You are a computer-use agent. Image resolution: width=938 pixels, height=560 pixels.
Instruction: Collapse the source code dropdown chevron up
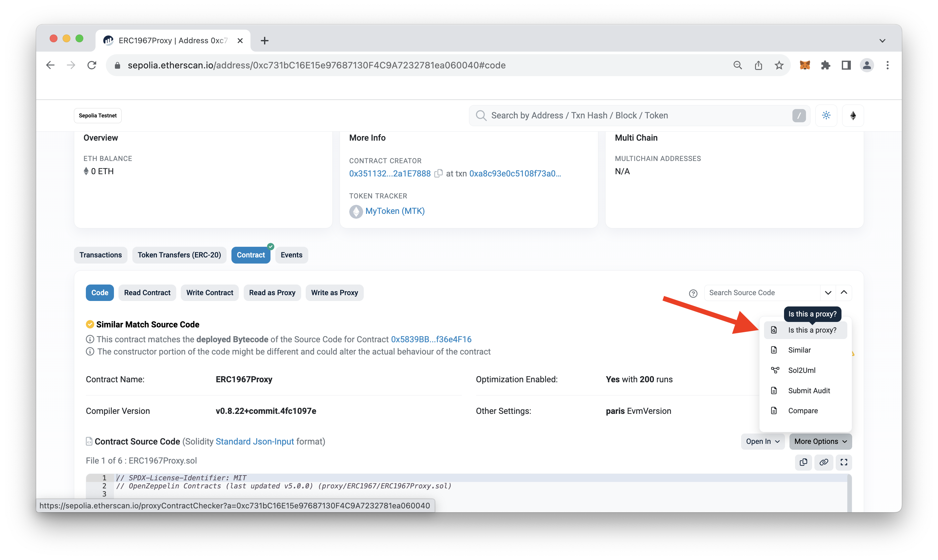(x=844, y=292)
